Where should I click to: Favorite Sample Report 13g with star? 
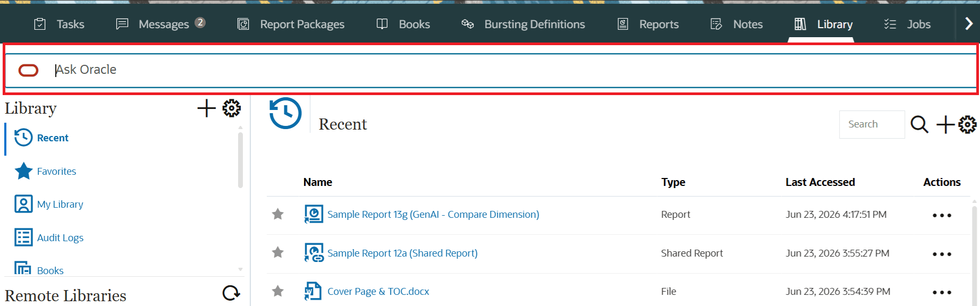click(277, 214)
